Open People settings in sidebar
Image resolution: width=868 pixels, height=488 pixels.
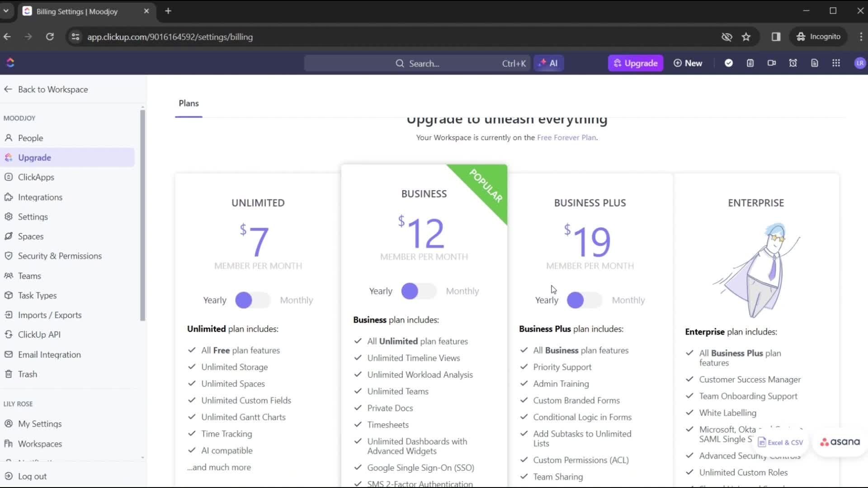(68, 138)
